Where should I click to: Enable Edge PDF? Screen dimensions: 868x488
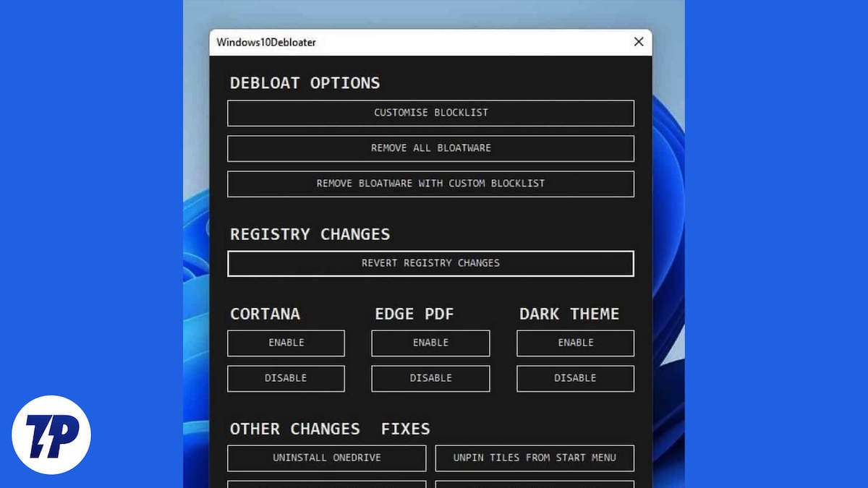430,343
